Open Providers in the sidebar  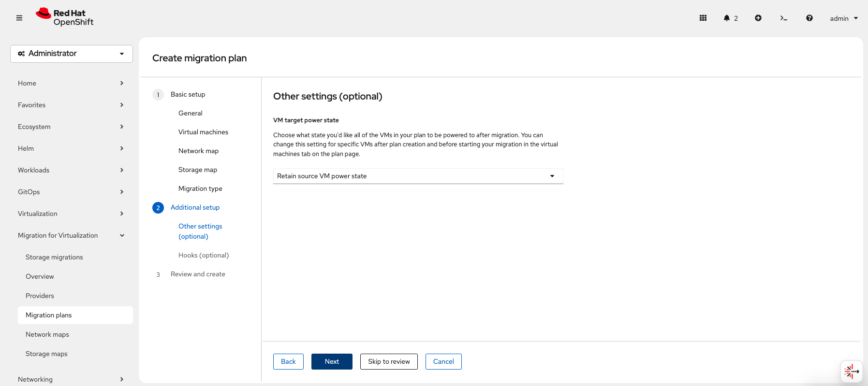(40, 296)
